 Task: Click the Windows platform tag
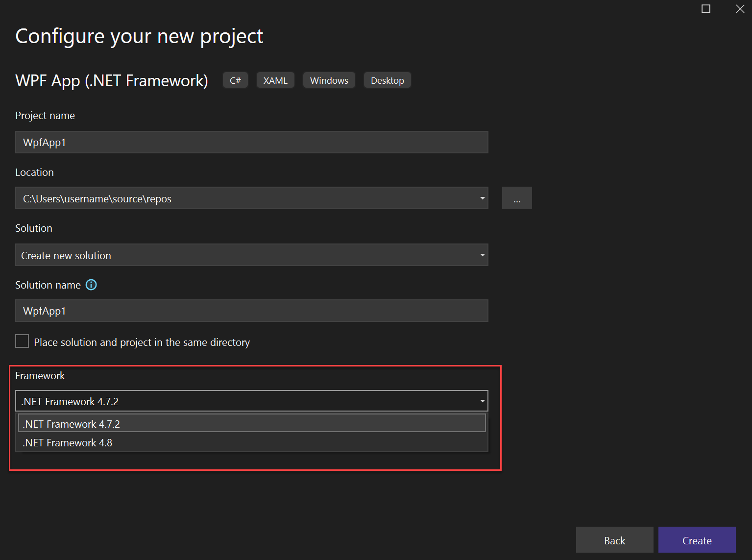click(x=329, y=80)
